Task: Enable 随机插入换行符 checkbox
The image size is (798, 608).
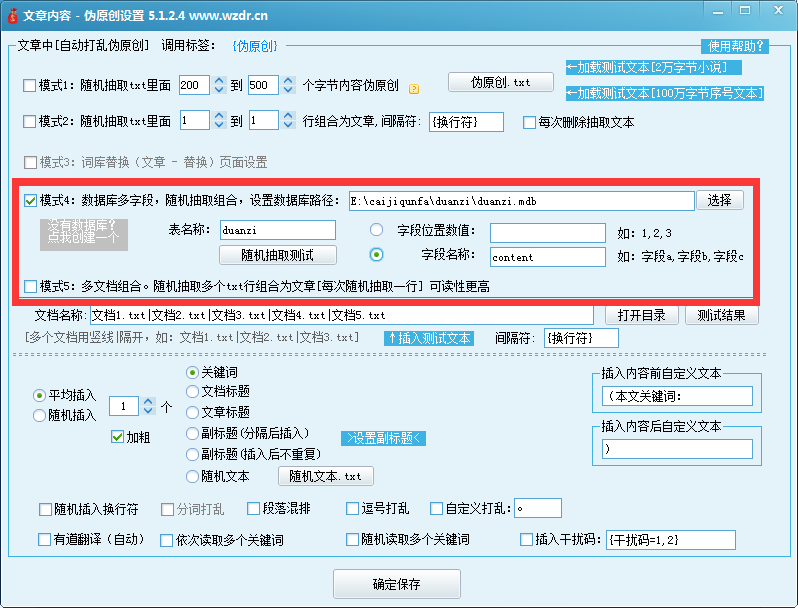Action: [x=45, y=509]
